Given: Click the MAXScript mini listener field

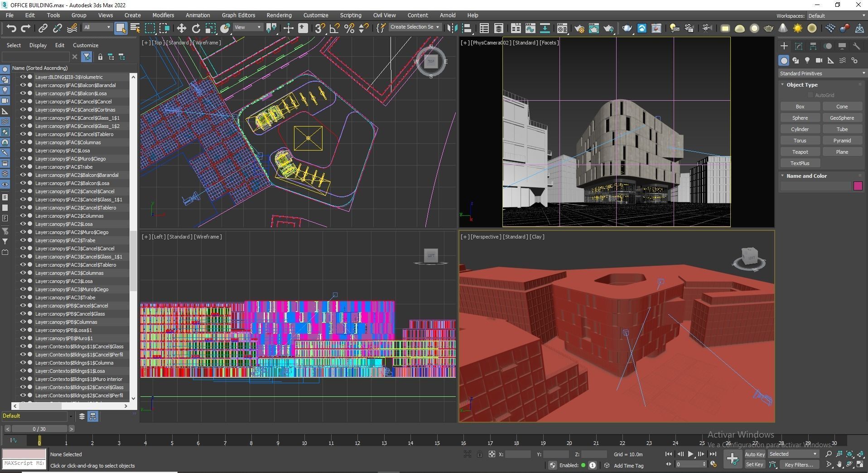Looking at the screenshot, I should [x=24, y=463].
